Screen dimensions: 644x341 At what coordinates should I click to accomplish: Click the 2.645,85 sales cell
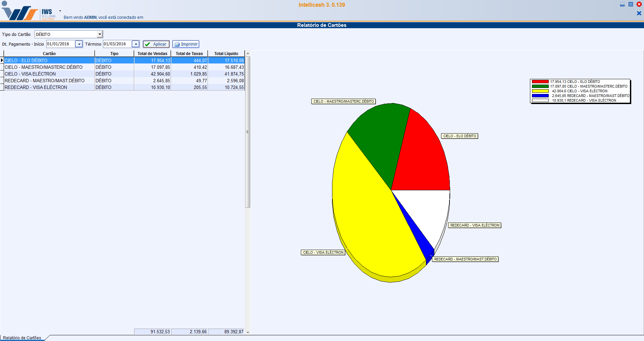point(153,81)
